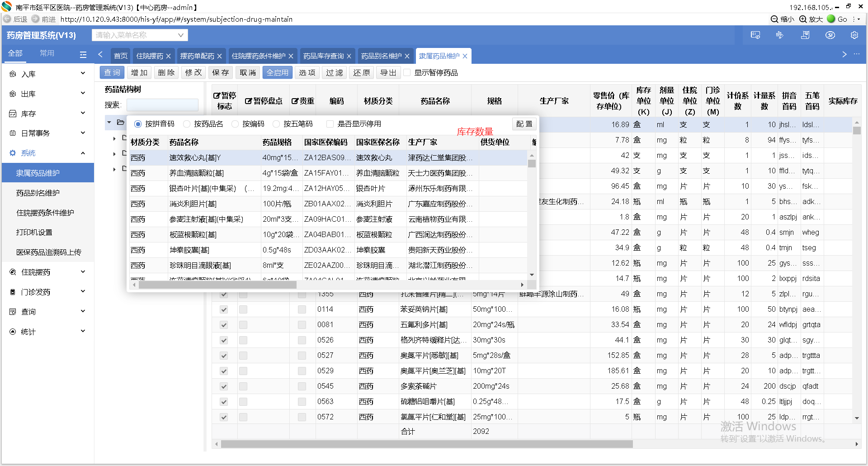Select the 按编码 radio button
The height and width of the screenshot is (466, 868).
click(235, 124)
